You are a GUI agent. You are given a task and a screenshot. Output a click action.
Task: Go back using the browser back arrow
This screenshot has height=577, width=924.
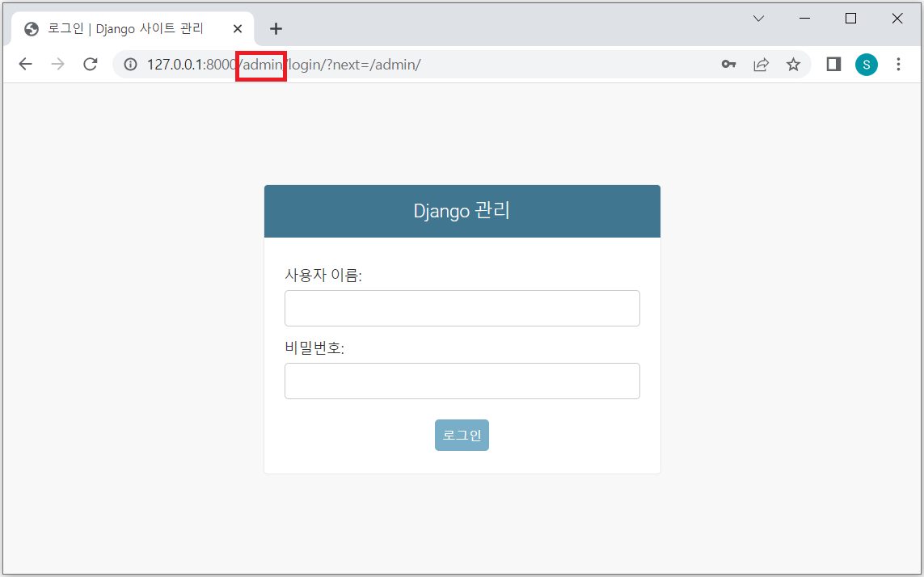pyautogui.click(x=25, y=64)
